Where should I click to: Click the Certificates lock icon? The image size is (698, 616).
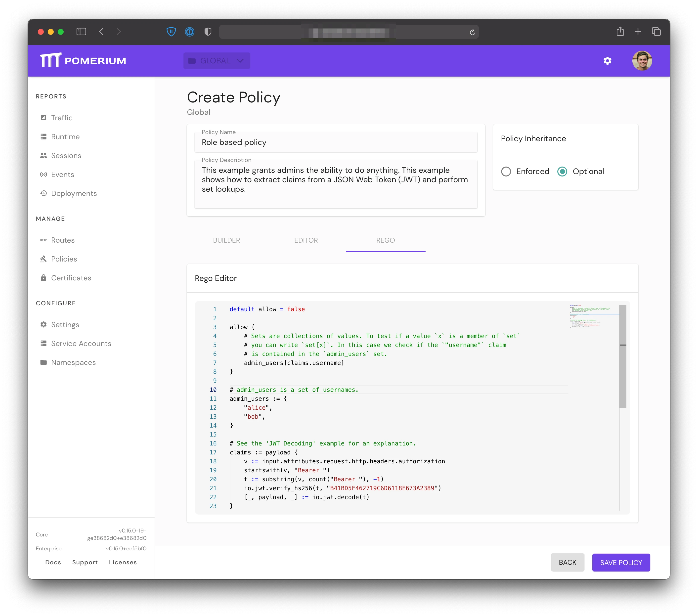43,278
